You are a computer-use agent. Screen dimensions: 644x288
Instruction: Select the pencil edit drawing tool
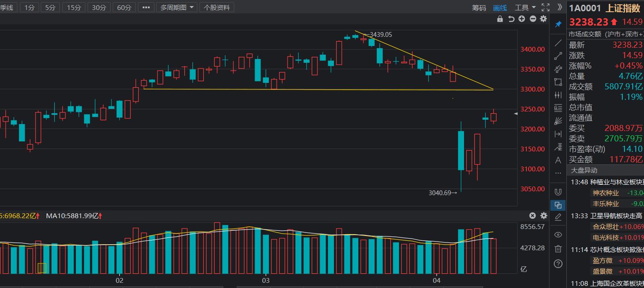pyautogui.click(x=558, y=217)
